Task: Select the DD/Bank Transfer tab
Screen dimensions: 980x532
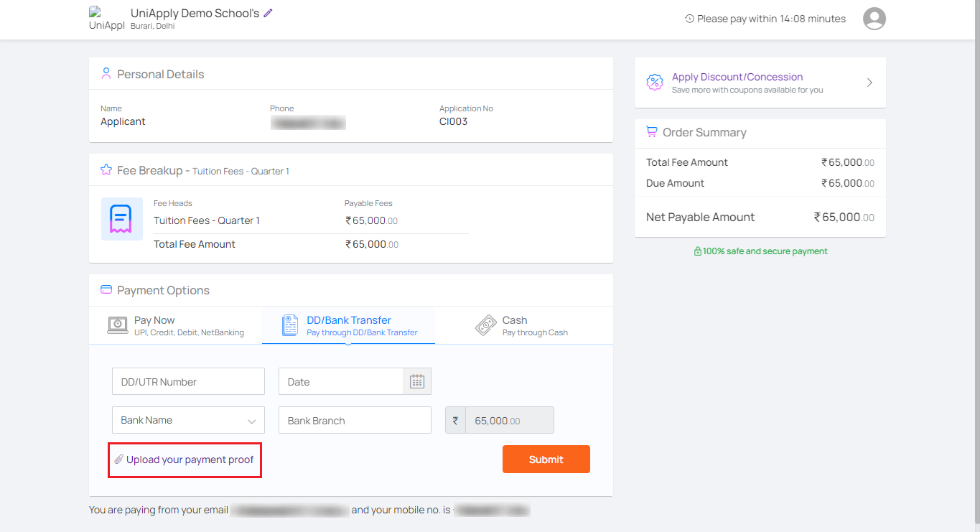Action: (x=348, y=325)
